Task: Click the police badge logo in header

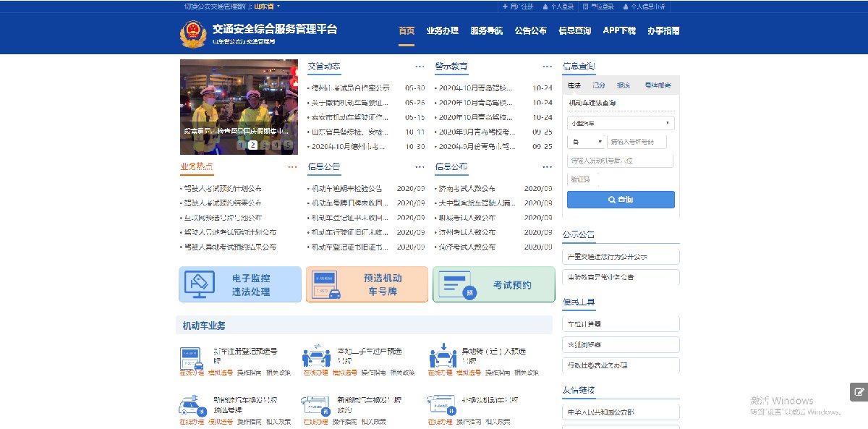Action: point(192,33)
